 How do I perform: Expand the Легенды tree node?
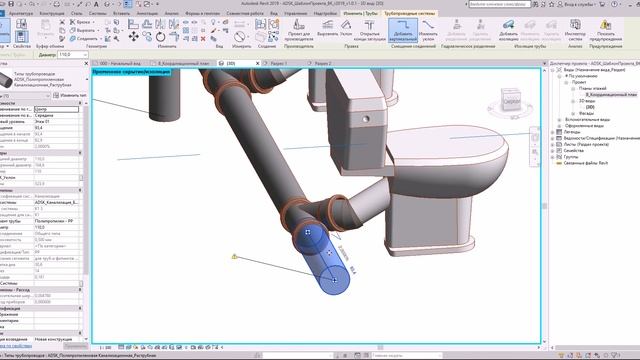(553, 132)
